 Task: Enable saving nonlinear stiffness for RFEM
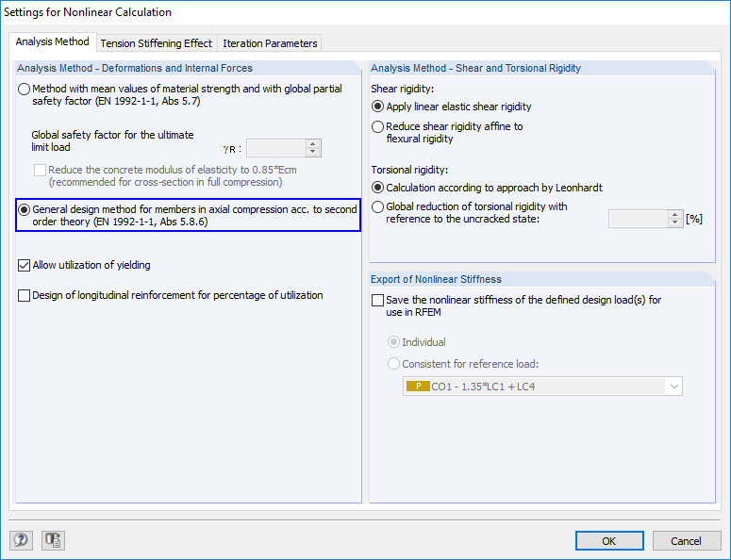pos(379,301)
